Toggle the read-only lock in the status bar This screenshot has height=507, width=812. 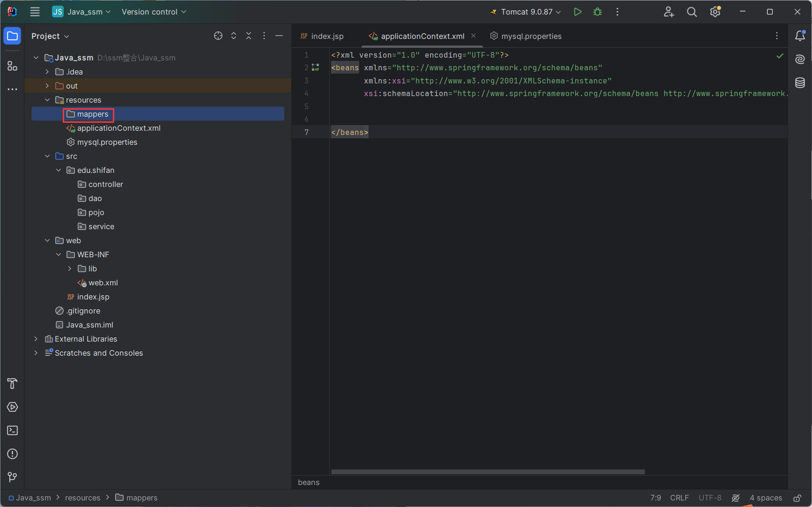point(797,498)
